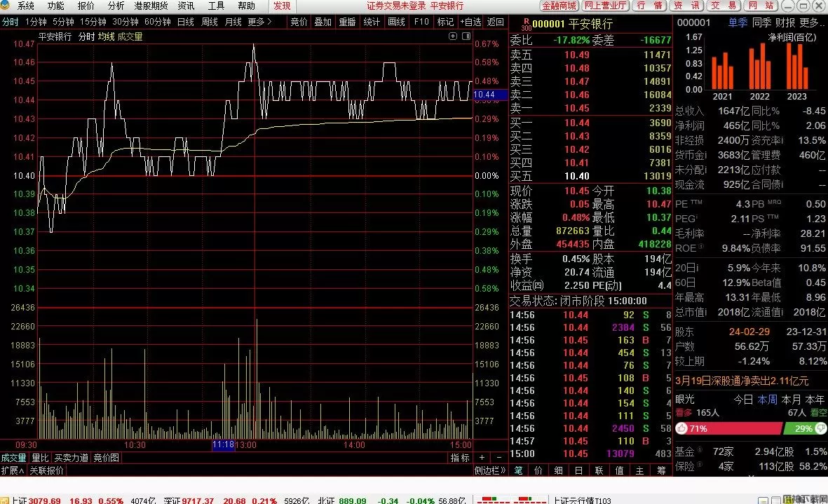Open the 工具 menu
This screenshot has height=504, width=828.
pyautogui.click(x=216, y=6)
